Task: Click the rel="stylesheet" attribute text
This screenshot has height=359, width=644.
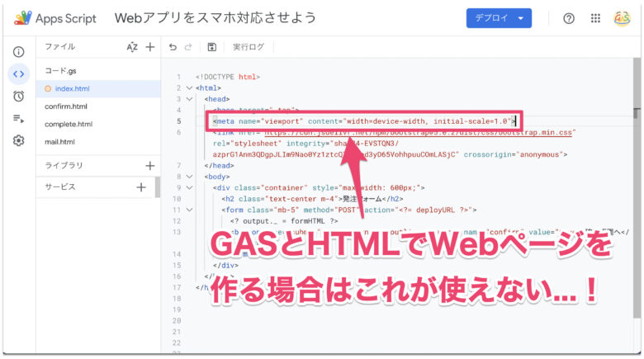Action: (247, 144)
